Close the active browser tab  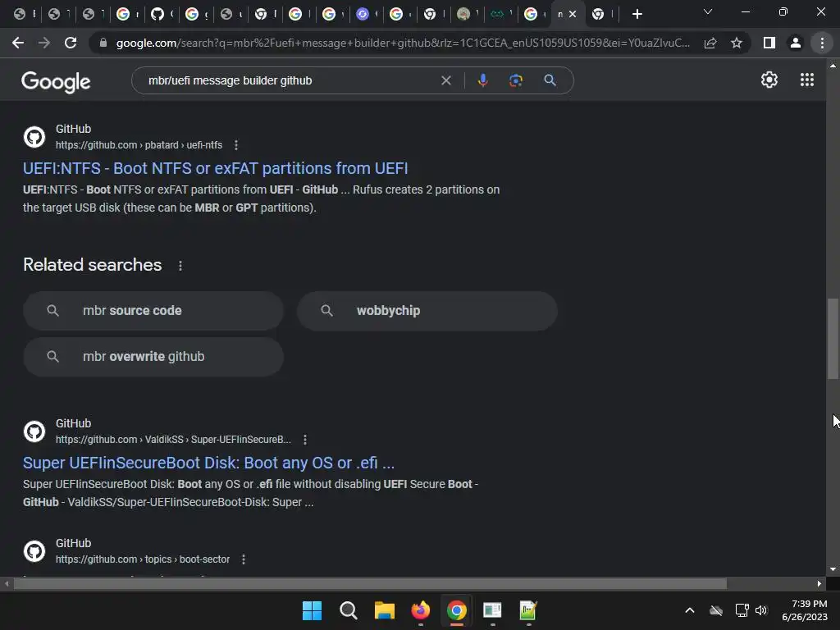click(x=573, y=14)
